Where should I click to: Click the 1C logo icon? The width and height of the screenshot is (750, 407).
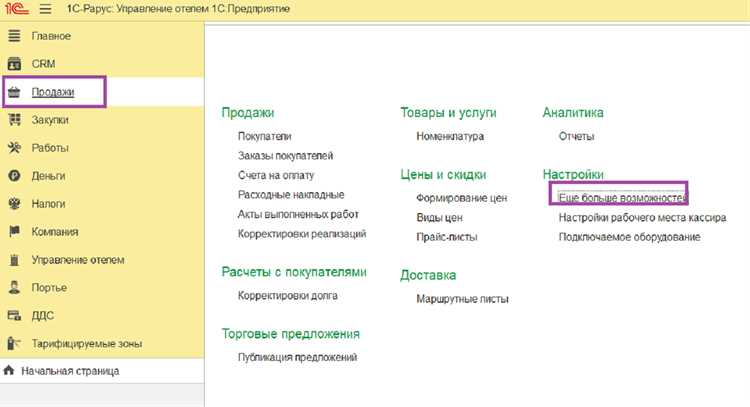(17, 9)
